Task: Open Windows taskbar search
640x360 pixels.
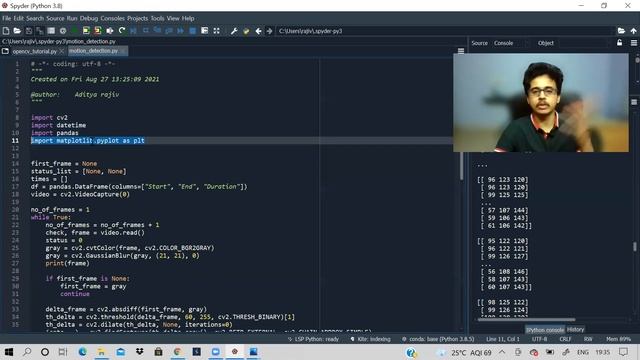Action: [27, 352]
